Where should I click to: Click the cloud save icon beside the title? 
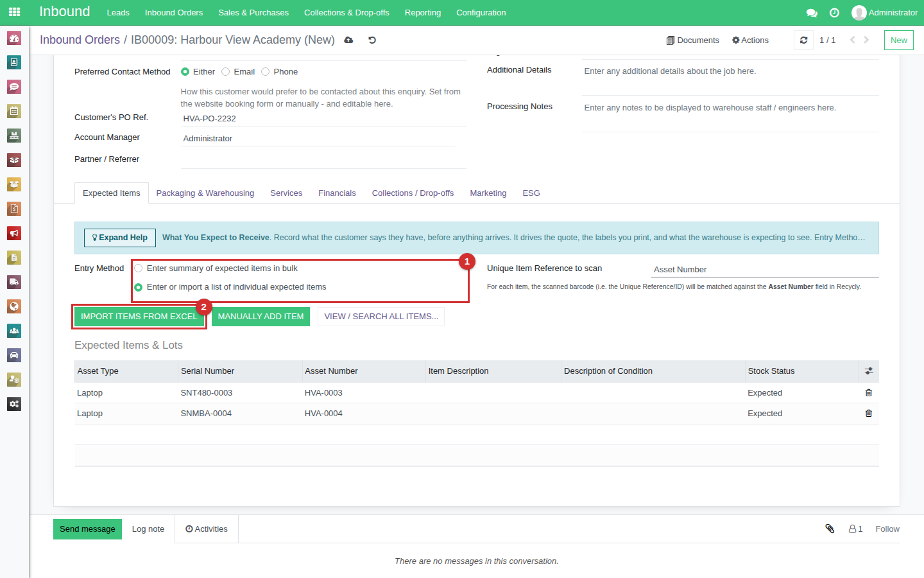(x=348, y=40)
